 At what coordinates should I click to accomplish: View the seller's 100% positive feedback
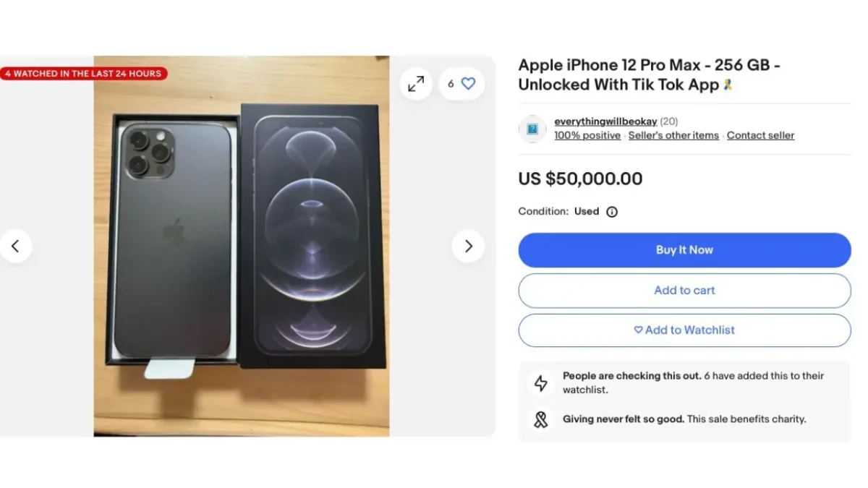pyautogui.click(x=587, y=135)
